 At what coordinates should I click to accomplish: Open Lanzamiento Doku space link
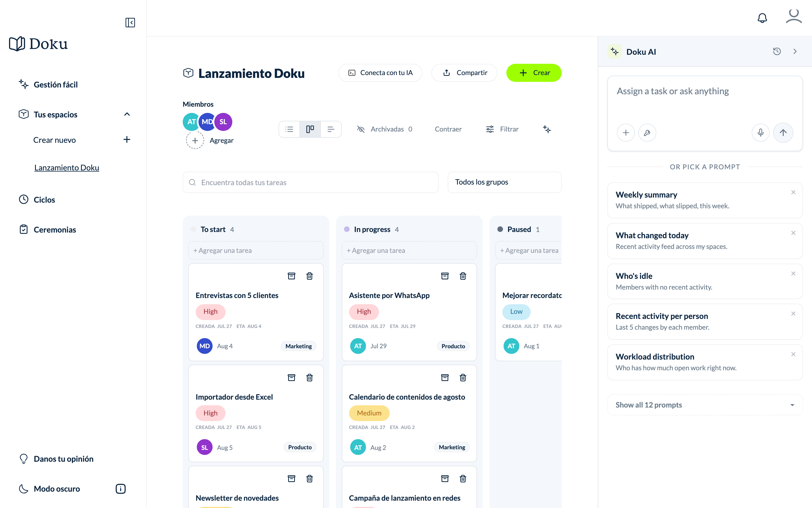[67, 167]
